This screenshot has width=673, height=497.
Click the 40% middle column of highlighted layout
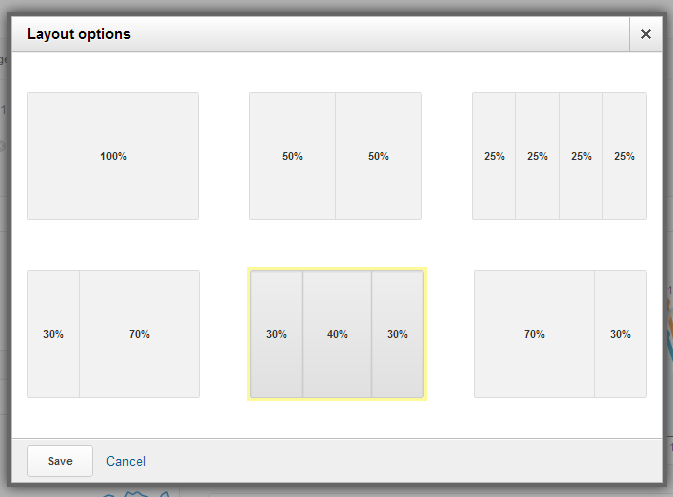point(337,334)
